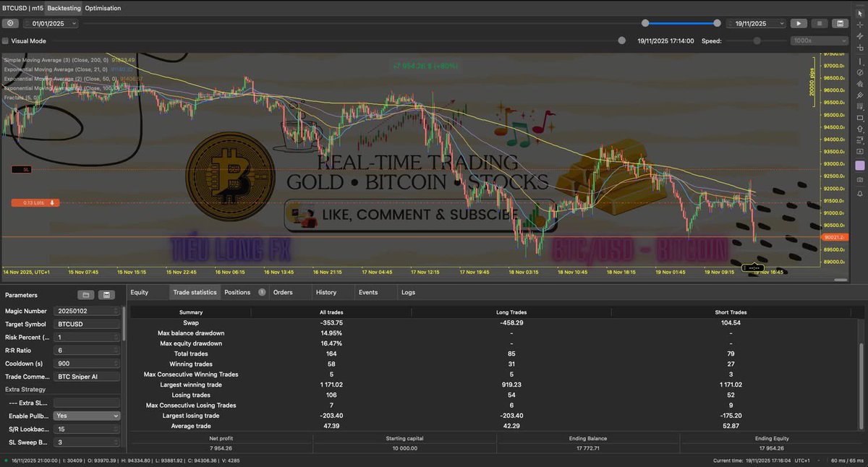This screenshot has width=868, height=467.
Task: Open the Equity tab
Action: click(x=140, y=293)
